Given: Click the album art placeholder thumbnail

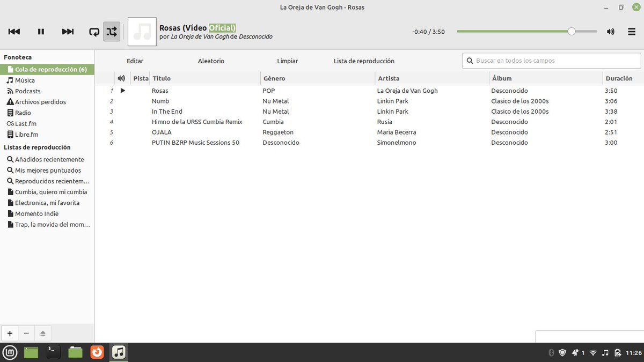Looking at the screenshot, I should [x=142, y=32].
